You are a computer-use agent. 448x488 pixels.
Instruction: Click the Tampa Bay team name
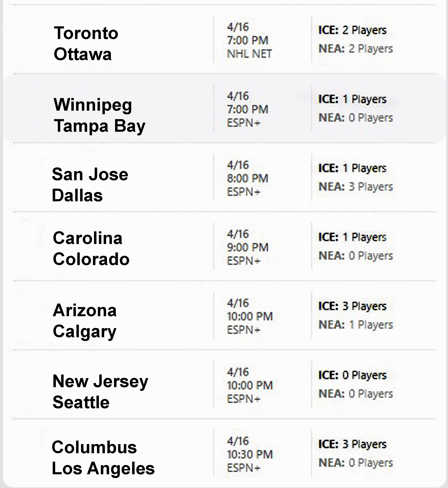coord(99,126)
